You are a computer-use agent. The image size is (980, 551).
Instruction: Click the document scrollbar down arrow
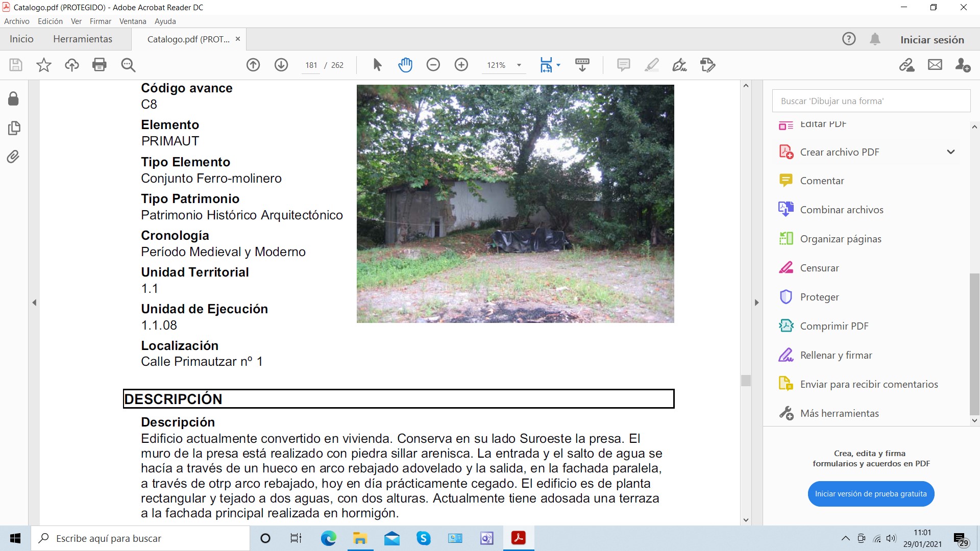tap(746, 520)
